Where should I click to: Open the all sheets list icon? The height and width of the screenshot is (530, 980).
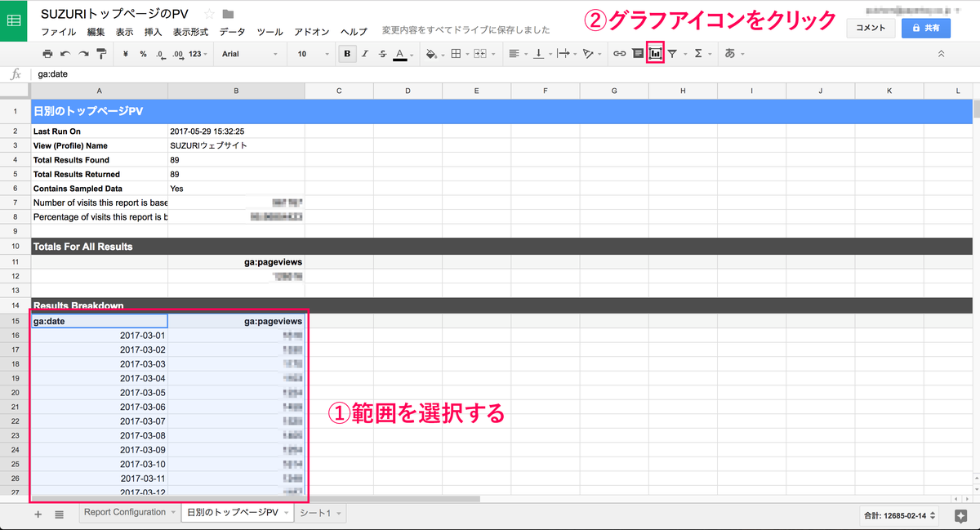(60, 514)
